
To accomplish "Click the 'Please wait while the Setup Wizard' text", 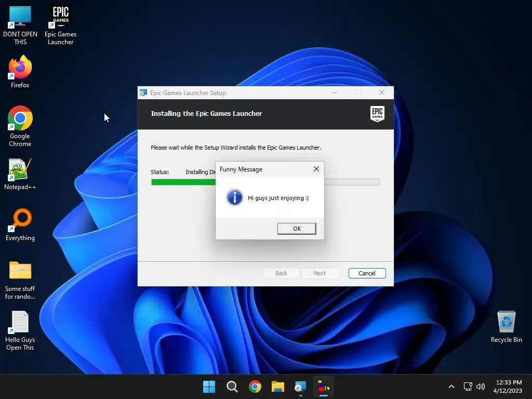I will [236, 148].
